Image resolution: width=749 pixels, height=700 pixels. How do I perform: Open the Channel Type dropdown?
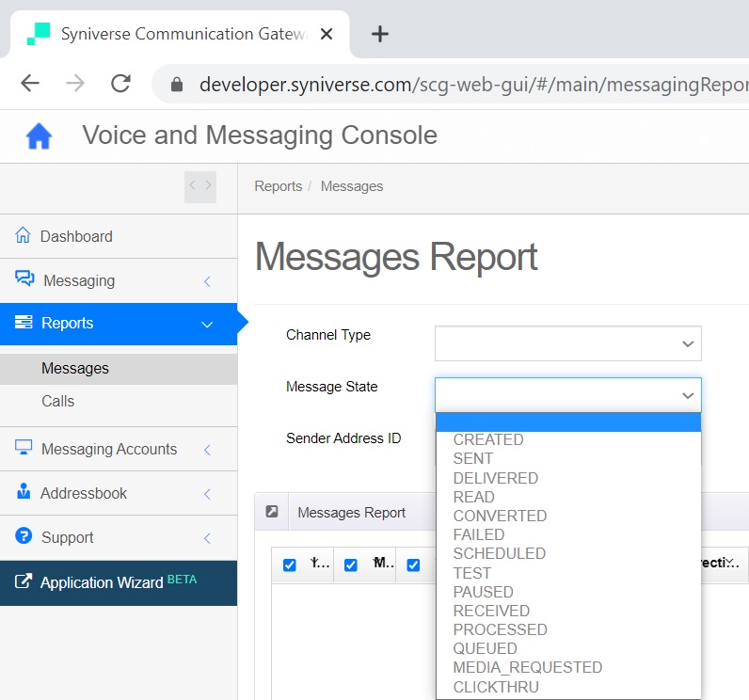[568, 343]
